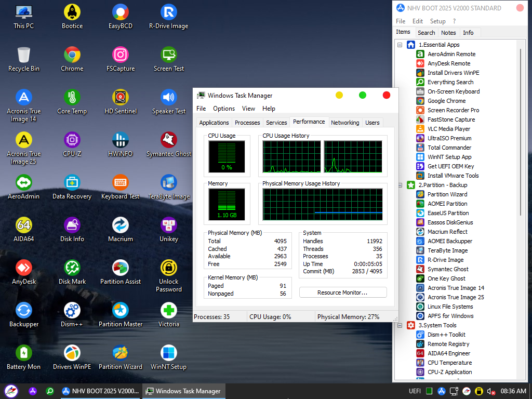Screen dimensions: 532x399
Task: Click the NHV BOOT list vertical scrollbar
Action: [521, 130]
